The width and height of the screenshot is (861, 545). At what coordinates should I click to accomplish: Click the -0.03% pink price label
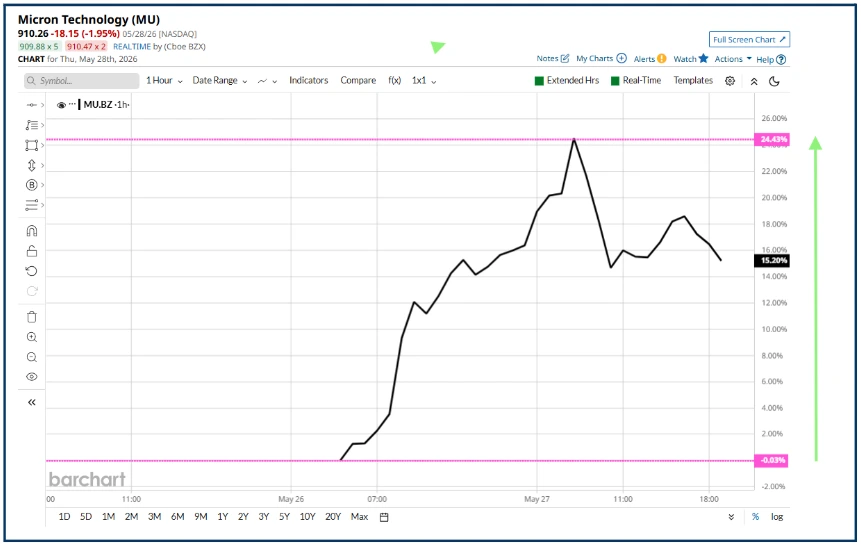click(771, 460)
